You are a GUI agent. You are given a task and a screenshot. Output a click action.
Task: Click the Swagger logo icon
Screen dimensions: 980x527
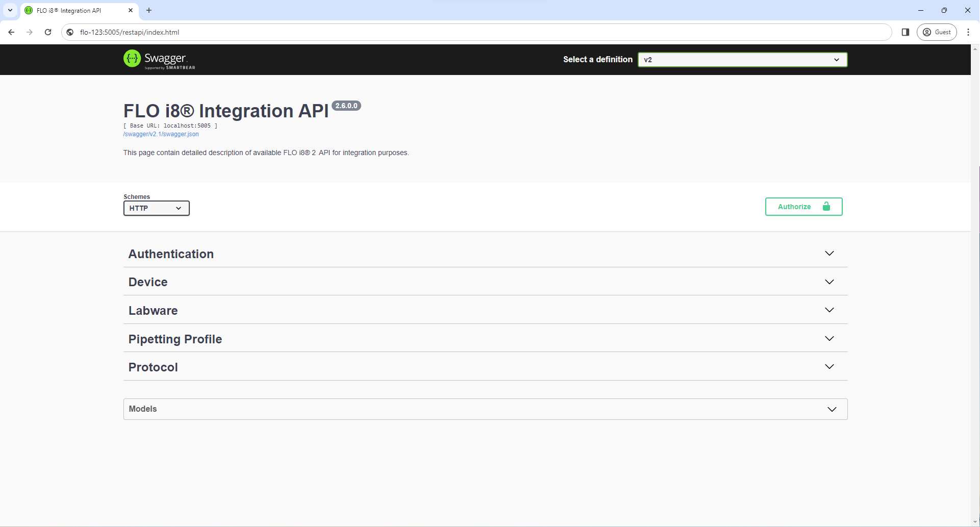pyautogui.click(x=132, y=59)
